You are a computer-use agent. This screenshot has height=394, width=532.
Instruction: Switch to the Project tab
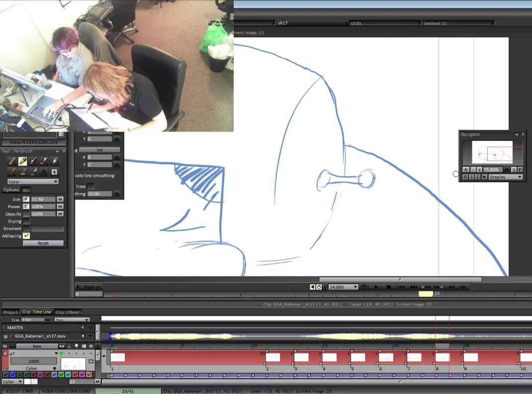pos(10,312)
